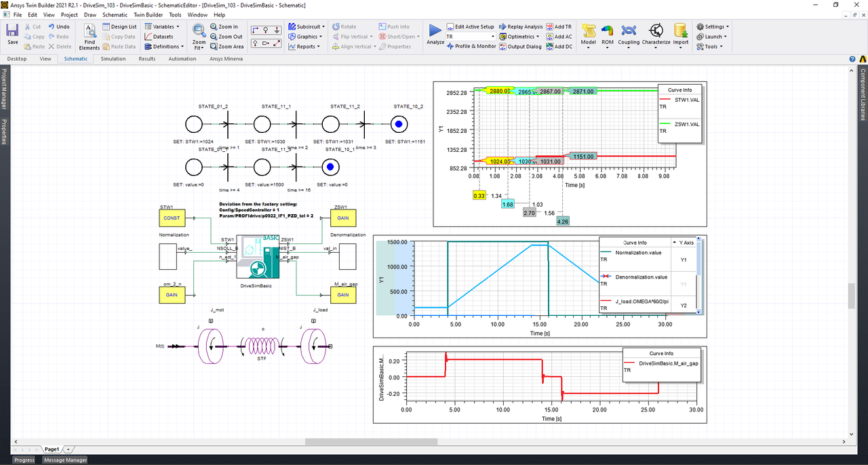The height and width of the screenshot is (465, 868).
Task: Switch to the Simulation ribbon tab
Action: [113, 59]
